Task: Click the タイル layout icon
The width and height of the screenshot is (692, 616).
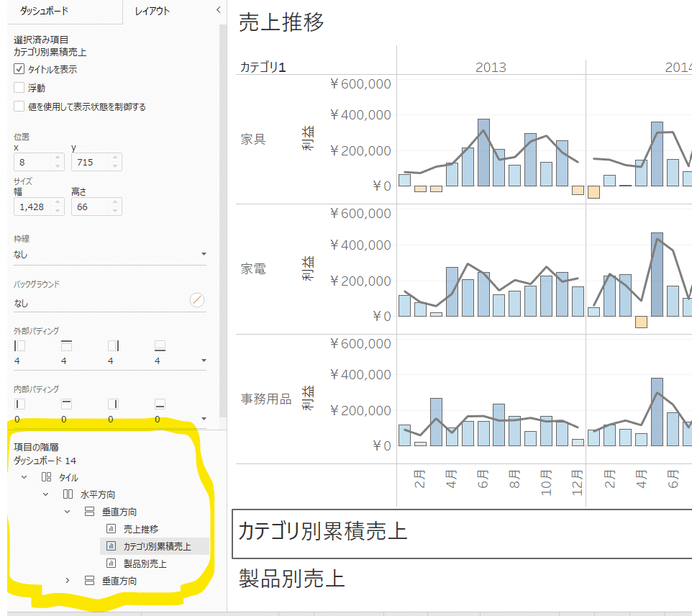Action: (x=46, y=477)
